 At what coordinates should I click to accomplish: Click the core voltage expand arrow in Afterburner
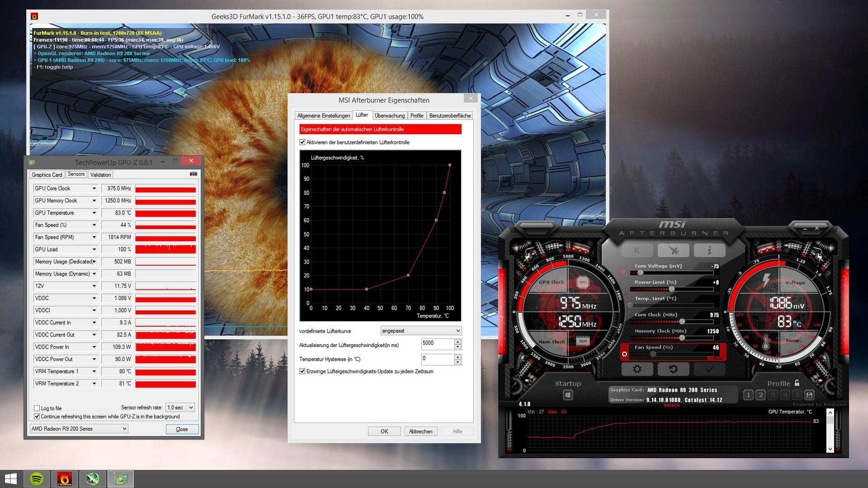tap(623, 272)
